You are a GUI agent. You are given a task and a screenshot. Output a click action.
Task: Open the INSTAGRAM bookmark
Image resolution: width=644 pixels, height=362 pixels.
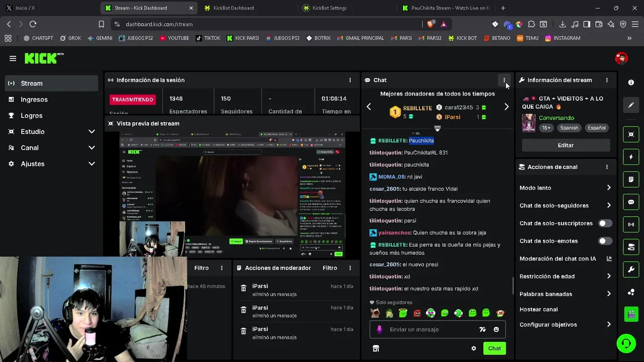[x=562, y=38]
